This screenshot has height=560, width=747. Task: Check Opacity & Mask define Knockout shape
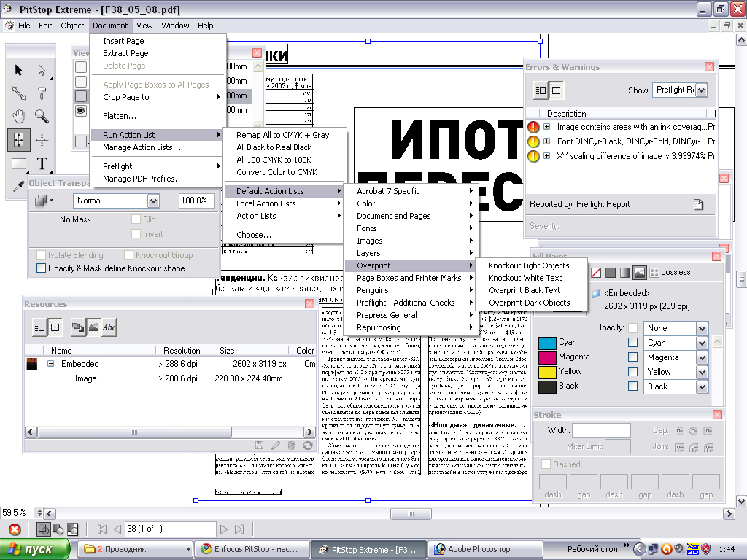(x=42, y=268)
